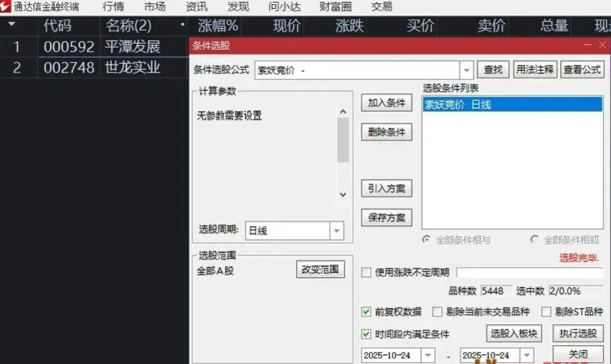Image resolution: width=611 pixels, height=364 pixels.
Task: Click the 加入条件 button
Action: [387, 103]
